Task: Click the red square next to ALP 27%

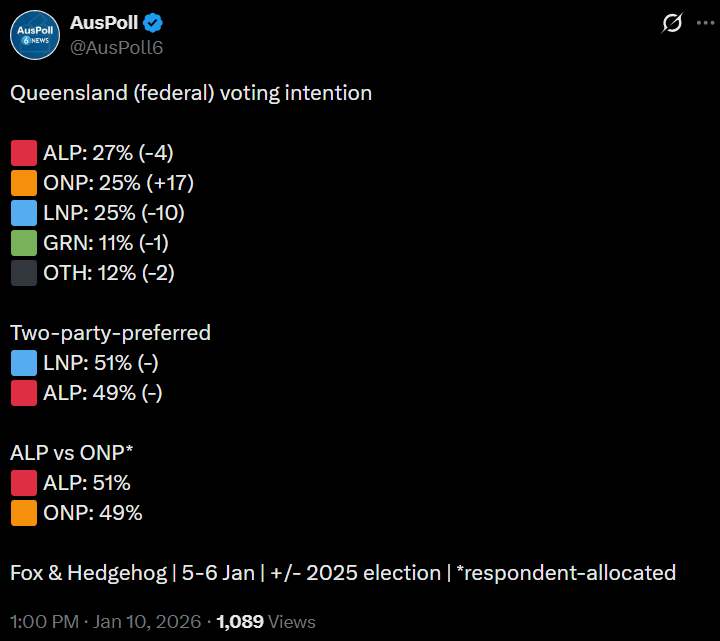Action: pos(24,153)
